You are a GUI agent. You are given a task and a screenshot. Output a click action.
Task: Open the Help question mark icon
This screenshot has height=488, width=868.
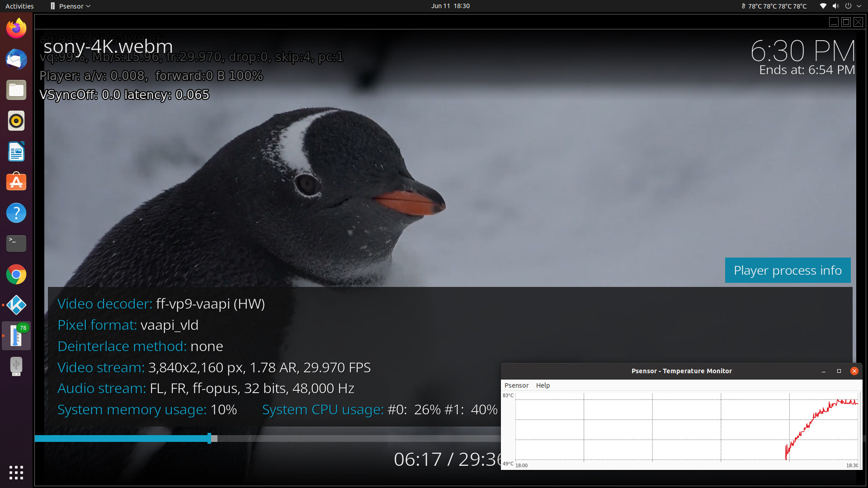(16, 213)
